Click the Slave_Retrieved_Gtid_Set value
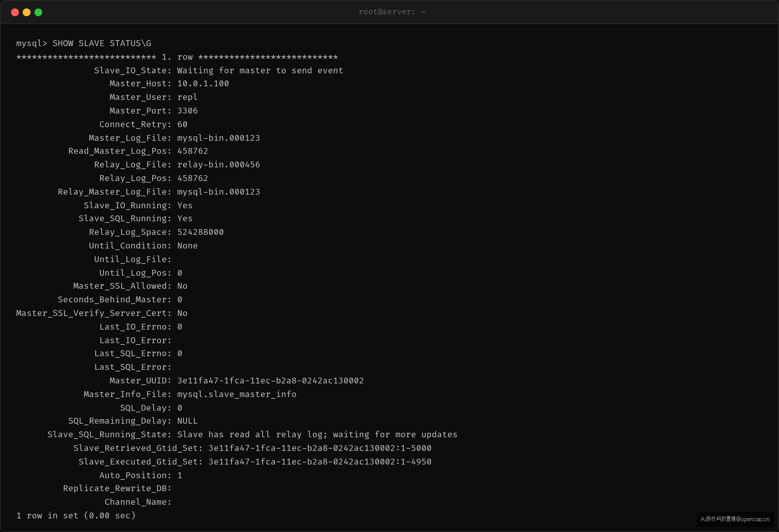 319,448
